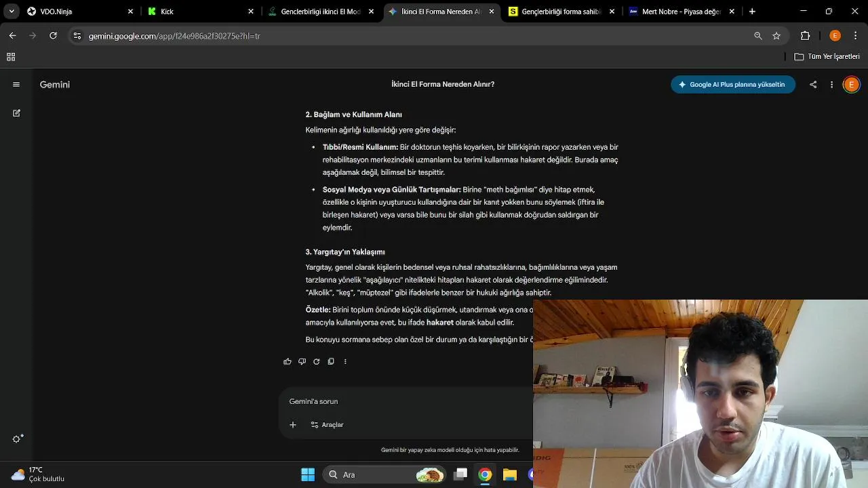
Task: Close the Kick tab
Action: click(251, 12)
